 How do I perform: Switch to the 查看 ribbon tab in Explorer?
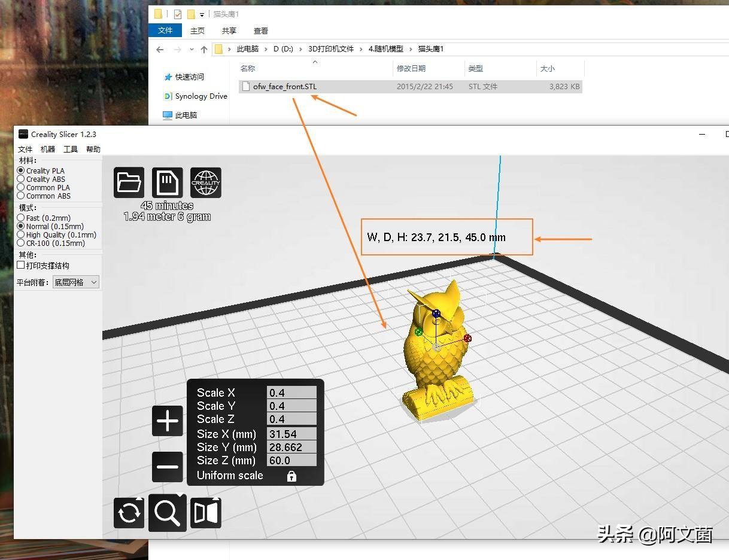(260, 31)
